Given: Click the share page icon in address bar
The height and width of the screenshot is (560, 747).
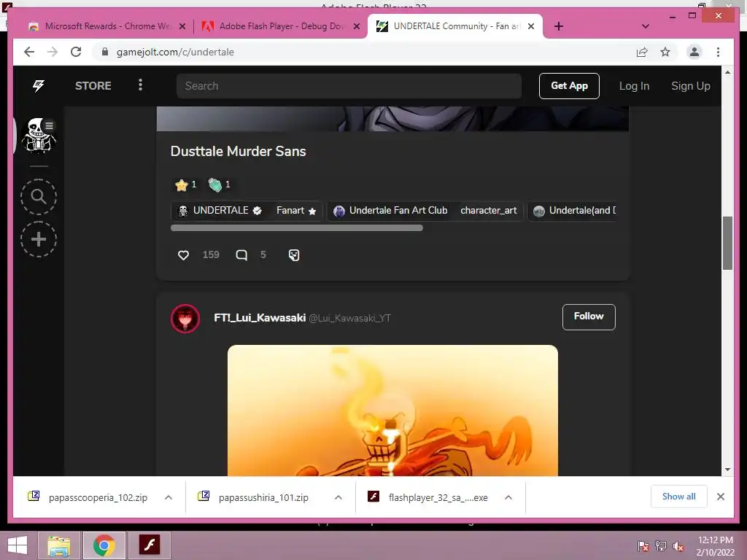Looking at the screenshot, I should [642, 52].
